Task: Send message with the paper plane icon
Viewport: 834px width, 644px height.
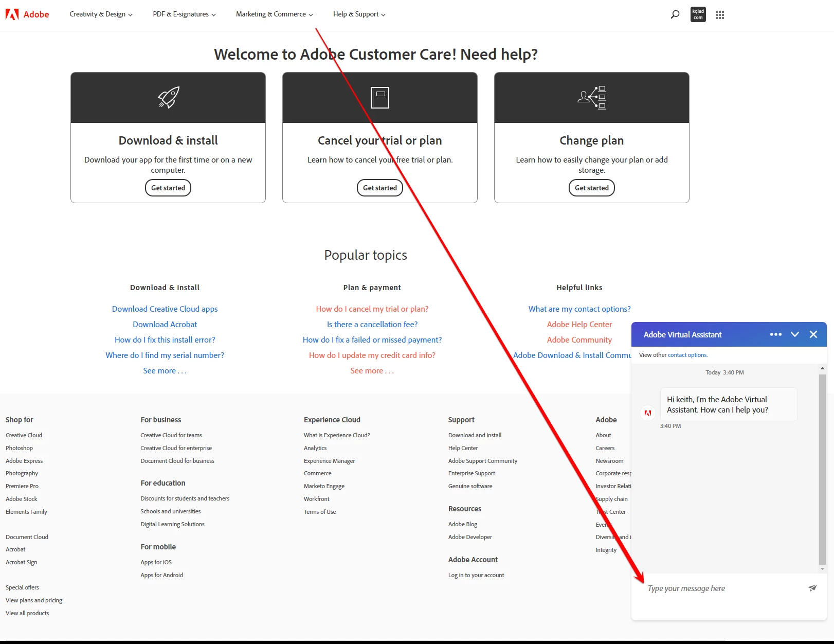Action: [x=812, y=588]
